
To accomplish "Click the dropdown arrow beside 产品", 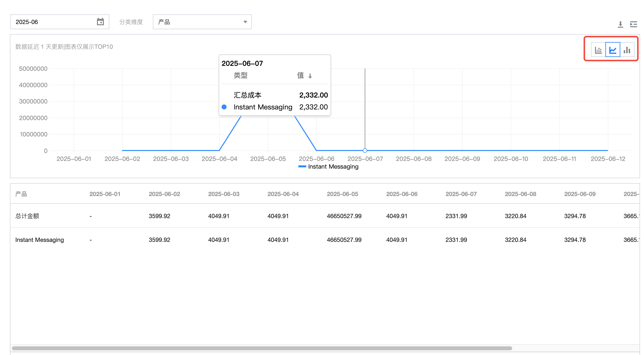I will click(x=245, y=22).
